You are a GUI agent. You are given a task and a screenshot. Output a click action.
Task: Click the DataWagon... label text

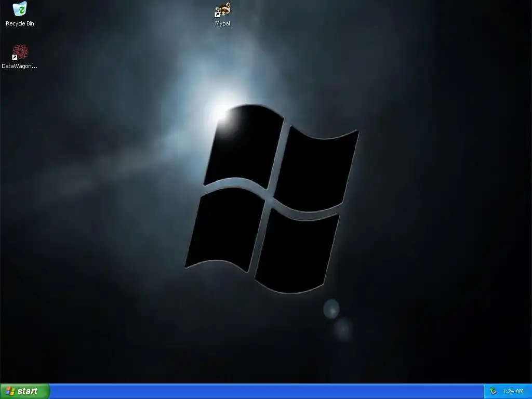click(x=19, y=66)
